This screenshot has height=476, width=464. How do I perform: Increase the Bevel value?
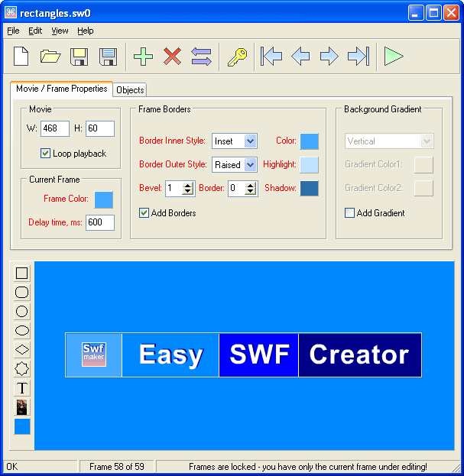(188, 185)
